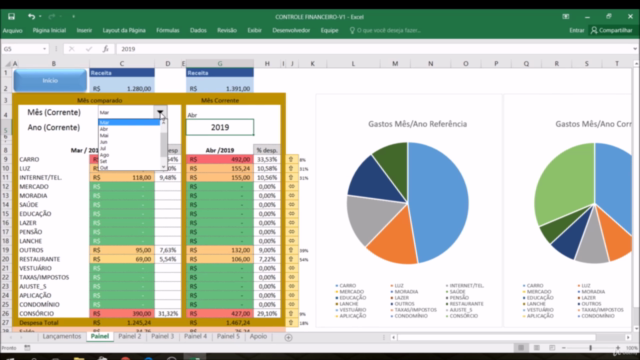Choose Jun in the month list

click(104, 142)
